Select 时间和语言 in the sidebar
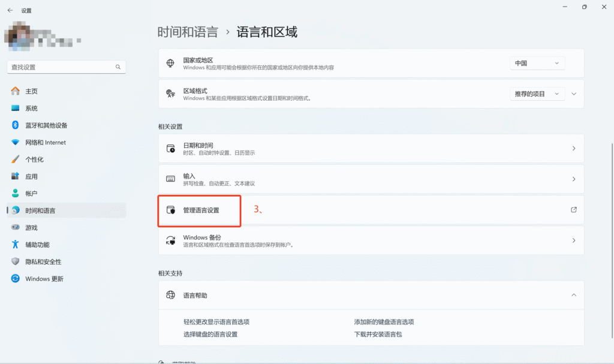Viewport: 614px width, 364px height. pyautogui.click(x=48, y=210)
